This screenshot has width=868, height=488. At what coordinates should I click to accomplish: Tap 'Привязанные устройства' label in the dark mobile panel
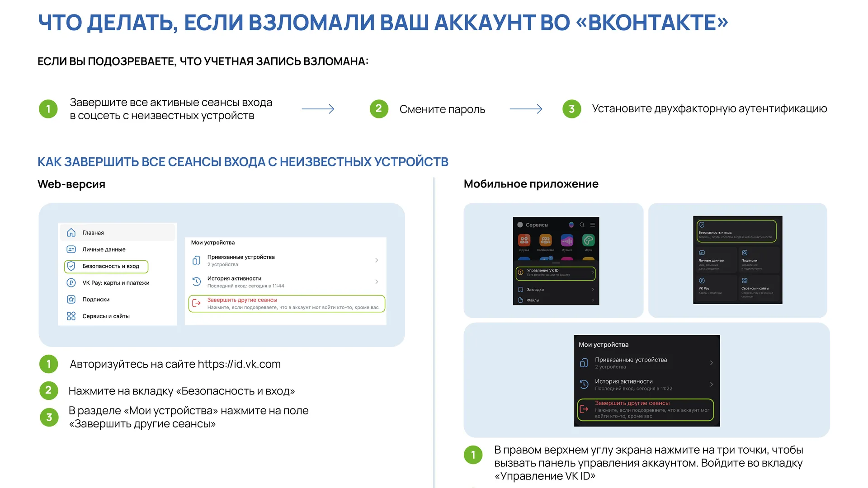click(x=631, y=360)
